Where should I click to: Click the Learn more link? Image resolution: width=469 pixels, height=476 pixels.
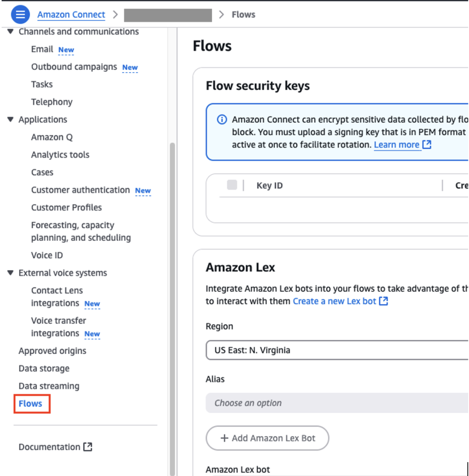(x=396, y=145)
